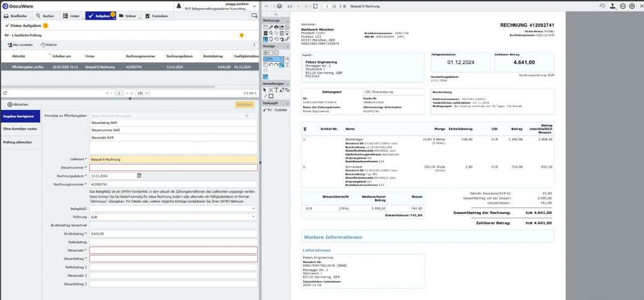Click the Neu zuweisen button
Screen dimensions: 644x300
click(x=19, y=45)
